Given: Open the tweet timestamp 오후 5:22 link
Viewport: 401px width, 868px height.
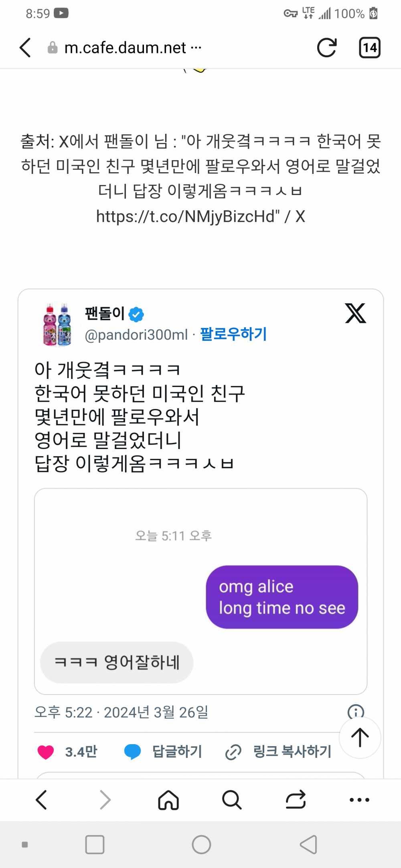Looking at the screenshot, I should 121,712.
